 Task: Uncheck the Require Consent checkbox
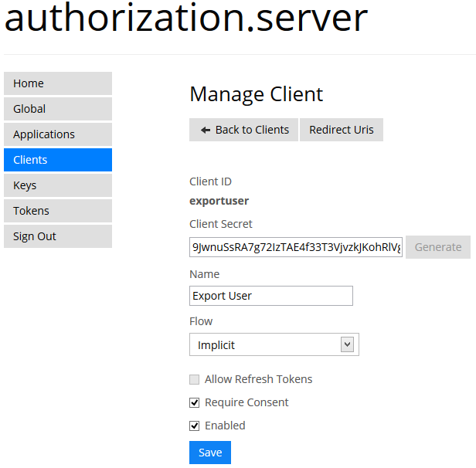point(195,402)
